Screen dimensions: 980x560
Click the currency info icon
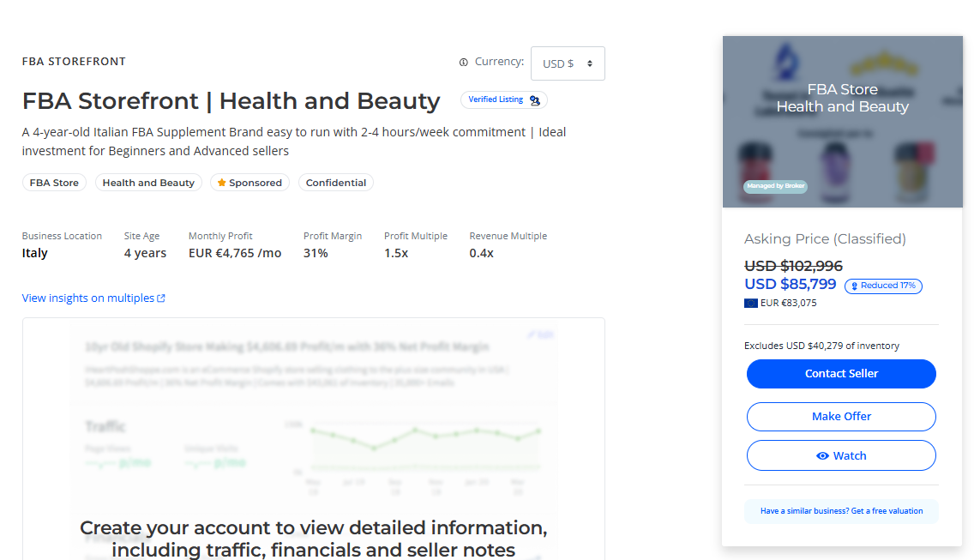pyautogui.click(x=464, y=62)
